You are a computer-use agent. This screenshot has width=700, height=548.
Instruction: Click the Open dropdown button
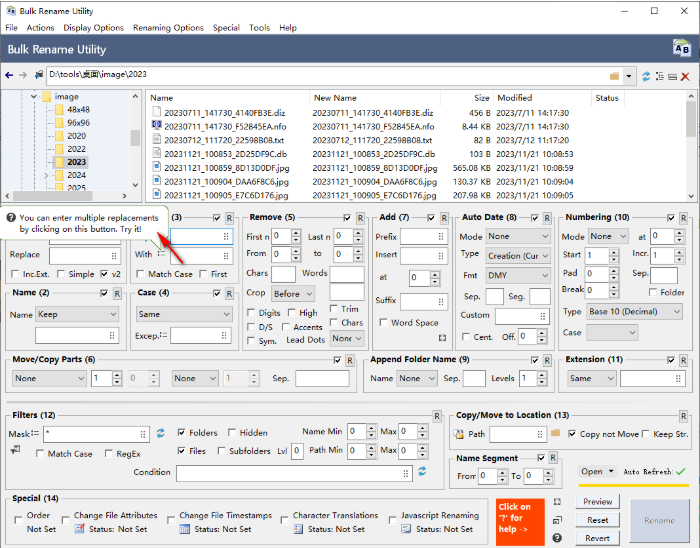click(x=598, y=471)
